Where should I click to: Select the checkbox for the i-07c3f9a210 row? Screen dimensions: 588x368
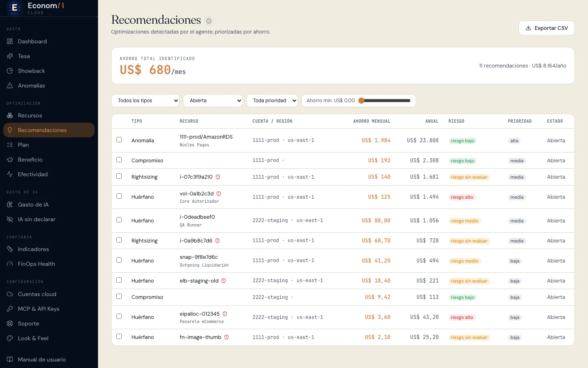tap(119, 176)
